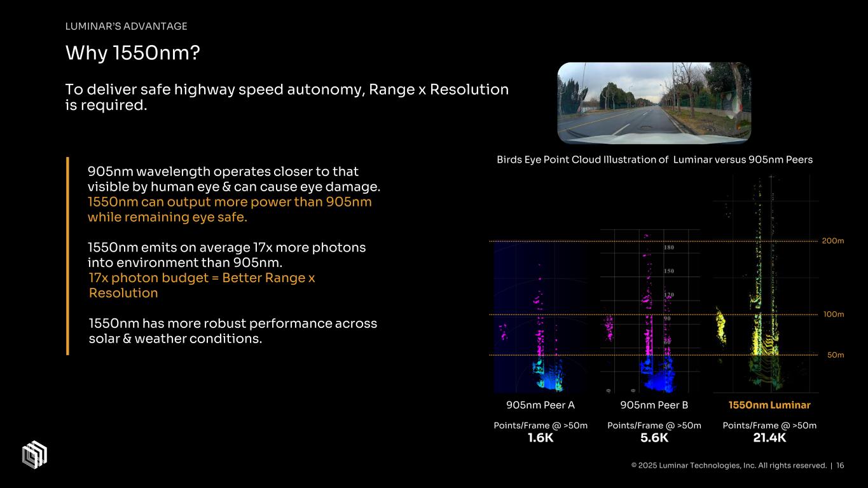Expand the 1.6K Points/Frame statistic

point(540,438)
